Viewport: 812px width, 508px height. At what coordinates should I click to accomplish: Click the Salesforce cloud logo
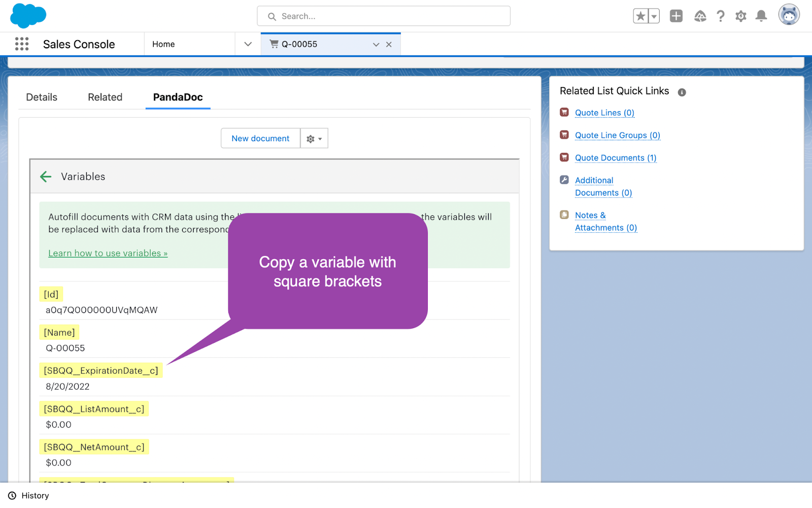click(x=28, y=15)
